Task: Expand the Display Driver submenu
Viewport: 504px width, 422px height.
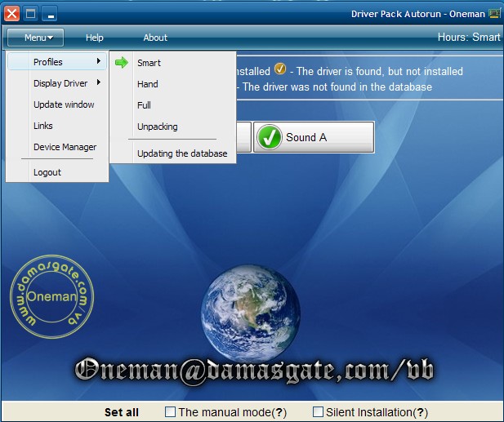Action: pos(57,83)
